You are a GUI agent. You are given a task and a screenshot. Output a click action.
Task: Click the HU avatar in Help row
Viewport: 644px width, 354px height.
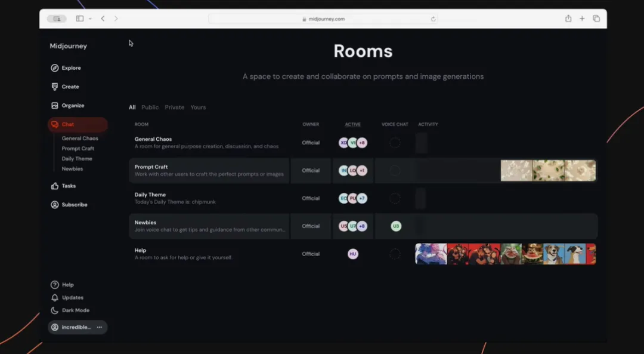point(353,254)
